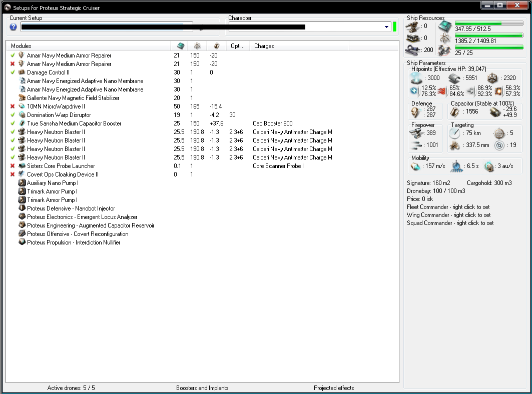This screenshot has width=532, height=394.
Task: Click the targeting range icon showing 75 km
Action: coord(454,133)
